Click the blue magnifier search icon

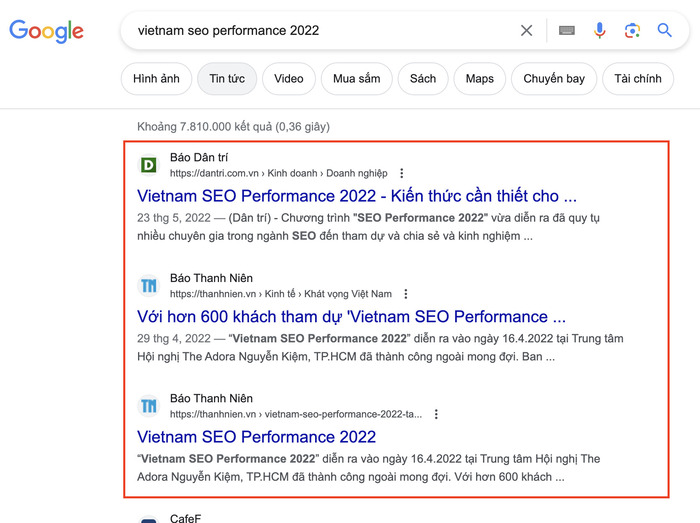coord(665,30)
